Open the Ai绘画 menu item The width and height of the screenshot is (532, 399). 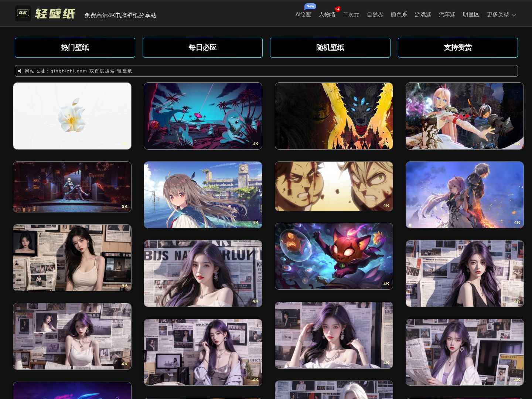(x=303, y=14)
